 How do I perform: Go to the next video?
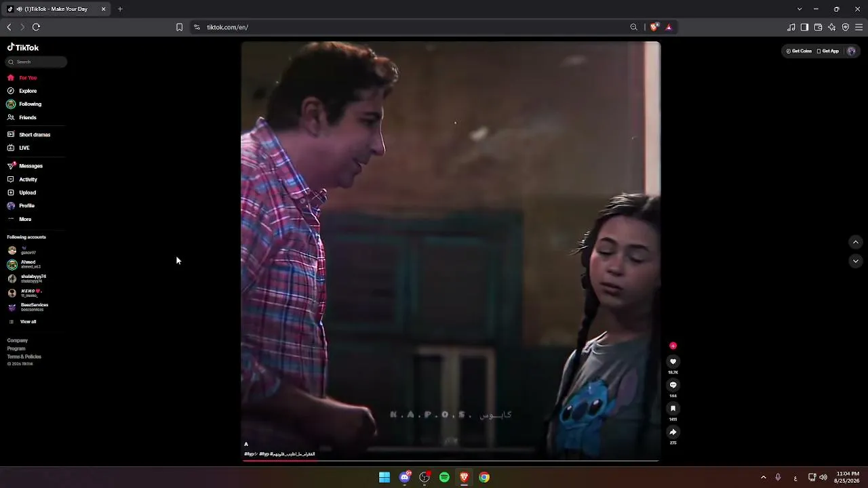pyautogui.click(x=856, y=261)
